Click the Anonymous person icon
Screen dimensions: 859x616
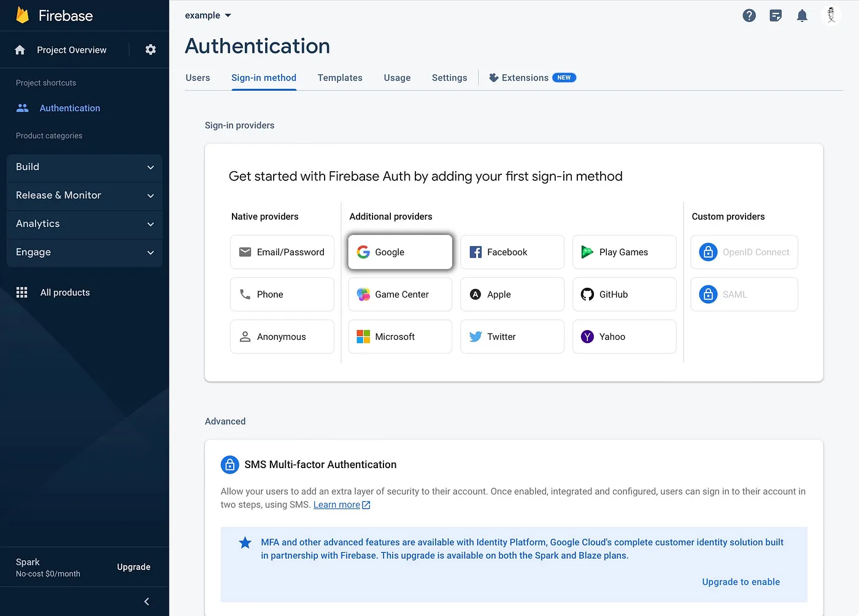point(245,337)
